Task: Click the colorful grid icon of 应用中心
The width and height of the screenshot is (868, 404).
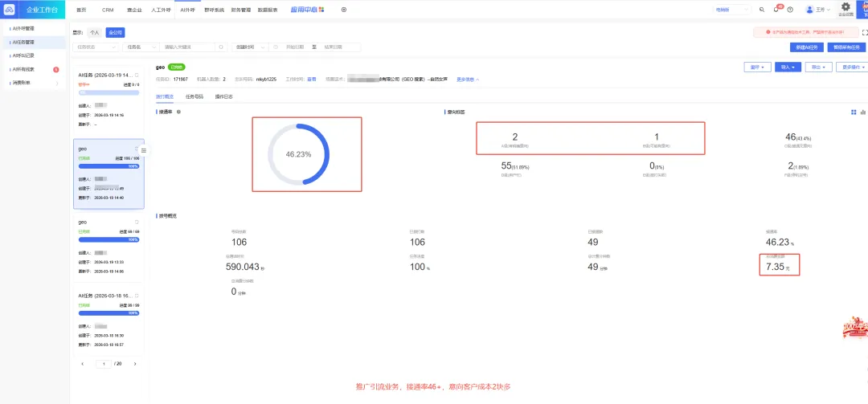Action: click(321, 10)
